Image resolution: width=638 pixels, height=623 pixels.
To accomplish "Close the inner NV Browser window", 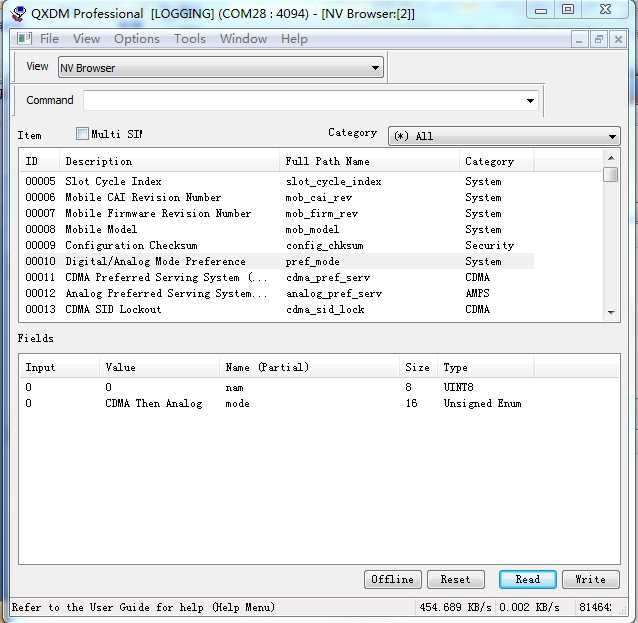I will pyautogui.click(x=618, y=40).
